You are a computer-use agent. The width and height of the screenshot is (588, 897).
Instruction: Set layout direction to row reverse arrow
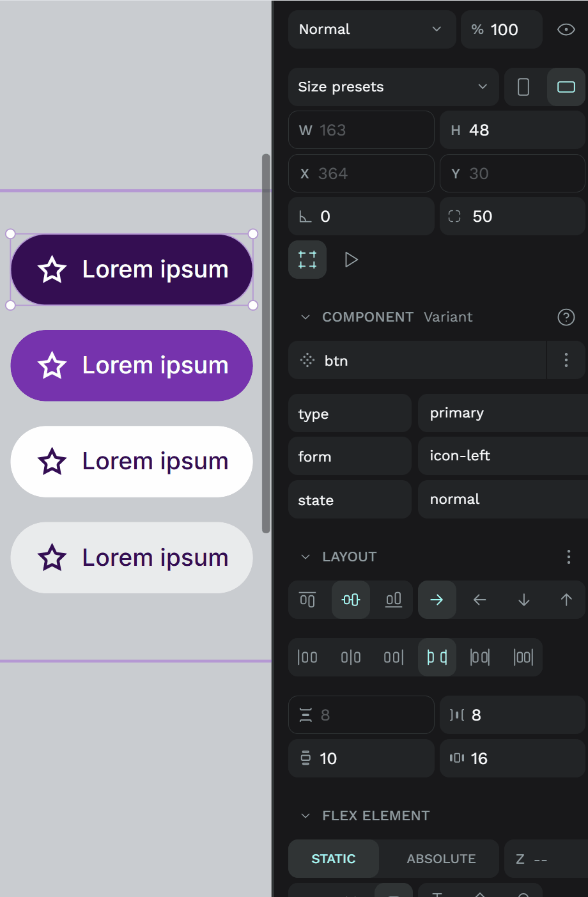[480, 600]
